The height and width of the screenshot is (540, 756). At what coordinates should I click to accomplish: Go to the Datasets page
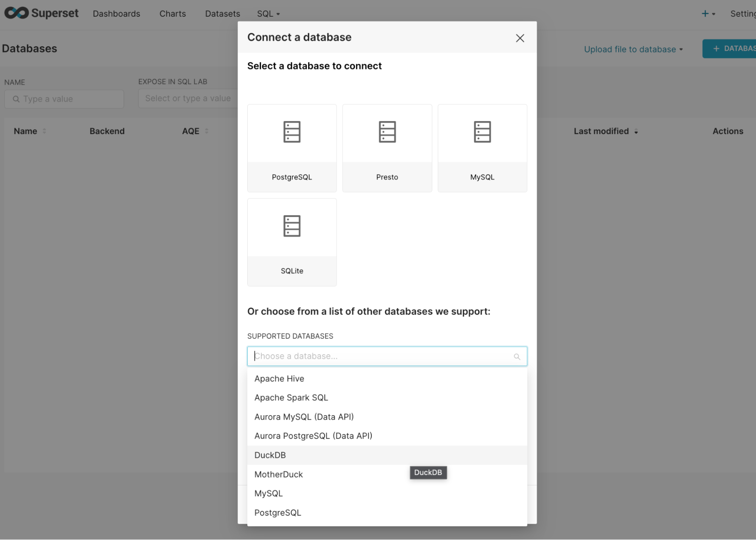[x=222, y=14]
